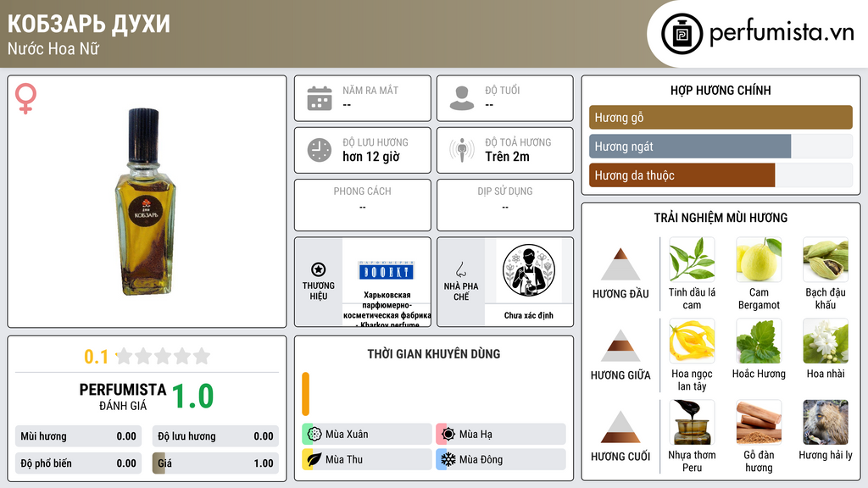Image resolution: width=868 pixels, height=488 pixels.
Task: Open the Nhựa thơm Peru note image
Action: (x=692, y=422)
